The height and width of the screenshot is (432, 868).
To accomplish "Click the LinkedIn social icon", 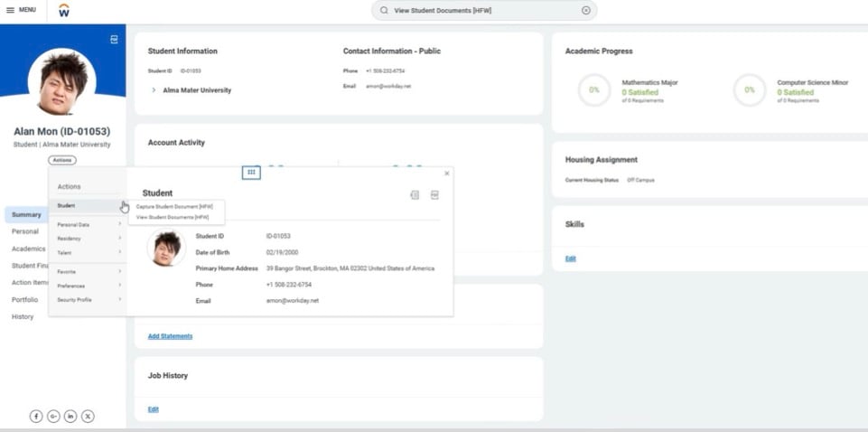I will (x=70, y=417).
